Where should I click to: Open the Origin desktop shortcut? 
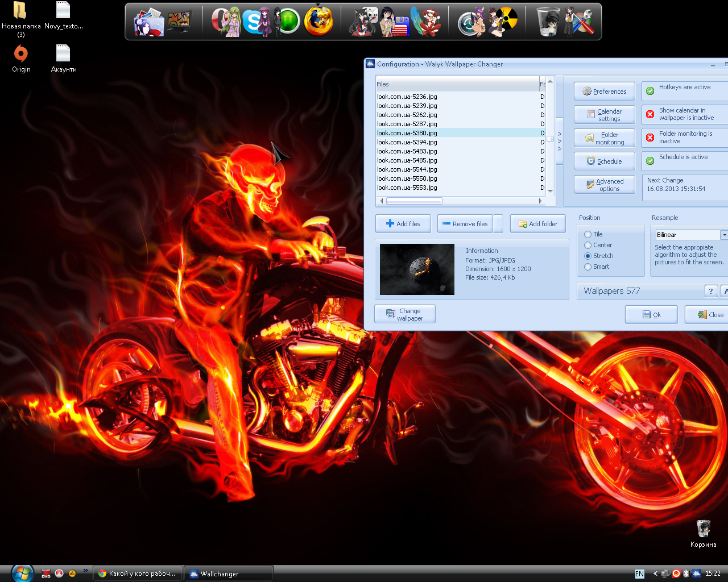point(21,59)
